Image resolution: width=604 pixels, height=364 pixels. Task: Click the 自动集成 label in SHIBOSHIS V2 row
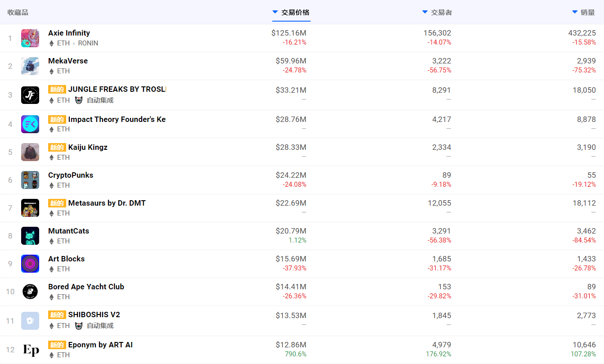(x=100, y=326)
